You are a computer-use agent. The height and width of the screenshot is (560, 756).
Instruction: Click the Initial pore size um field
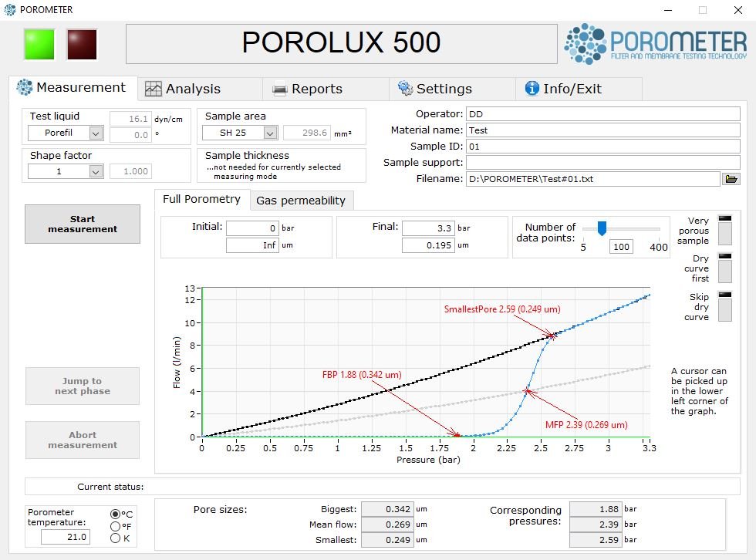click(x=253, y=245)
